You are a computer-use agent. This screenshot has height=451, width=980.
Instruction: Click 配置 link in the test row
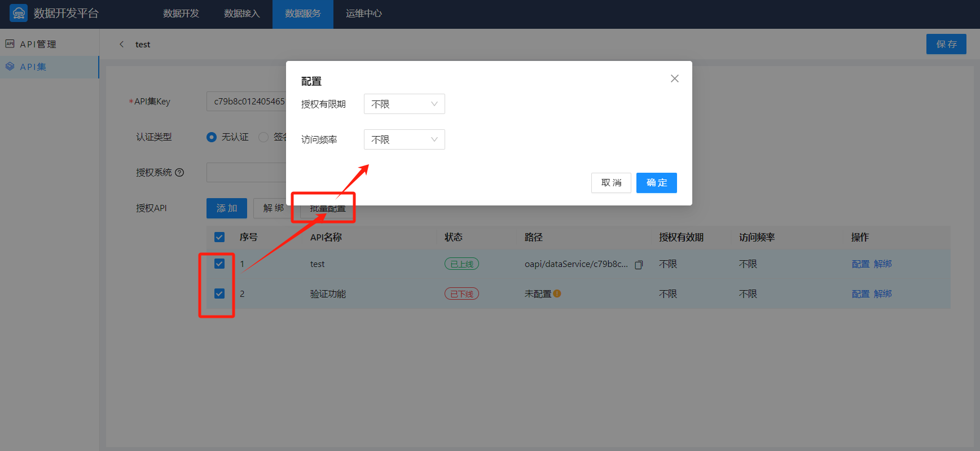(x=860, y=264)
